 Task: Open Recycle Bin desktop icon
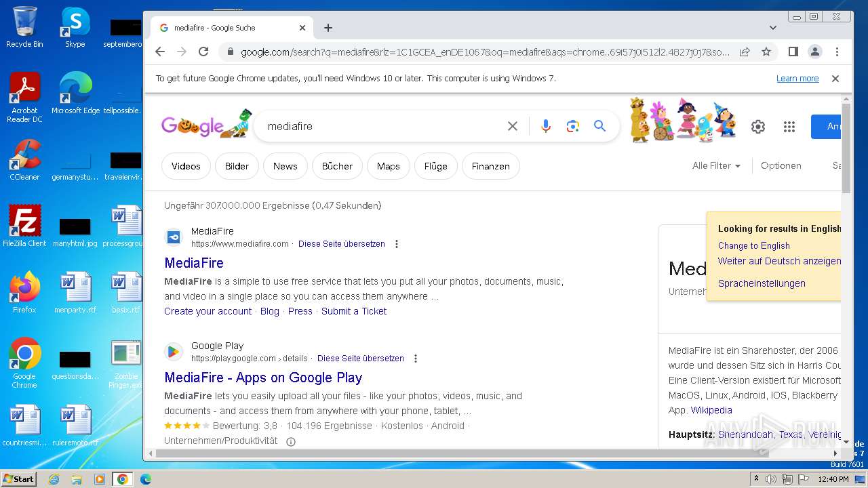click(x=24, y=27)
